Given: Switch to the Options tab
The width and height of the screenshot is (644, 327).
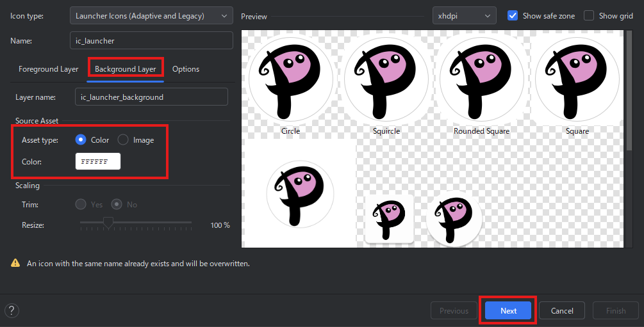Looking at the screenshot, I should tap(186, 69).
